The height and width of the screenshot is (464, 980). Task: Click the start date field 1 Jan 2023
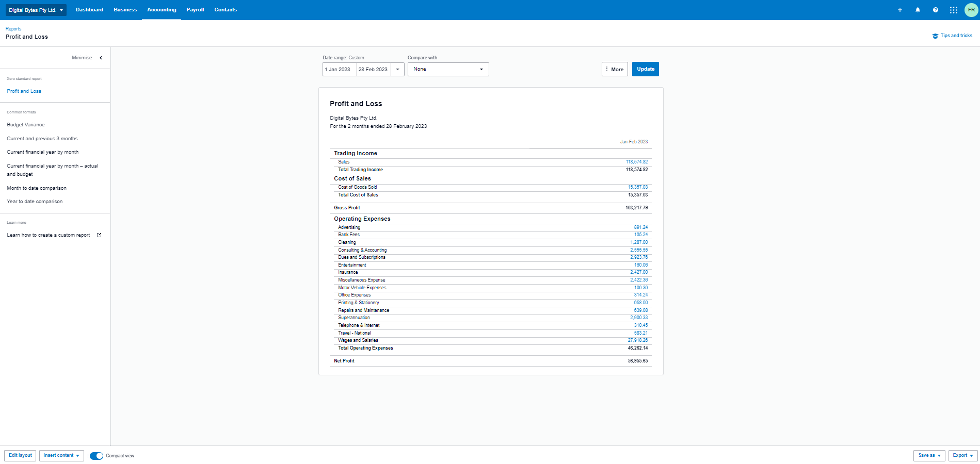[340, 69]
